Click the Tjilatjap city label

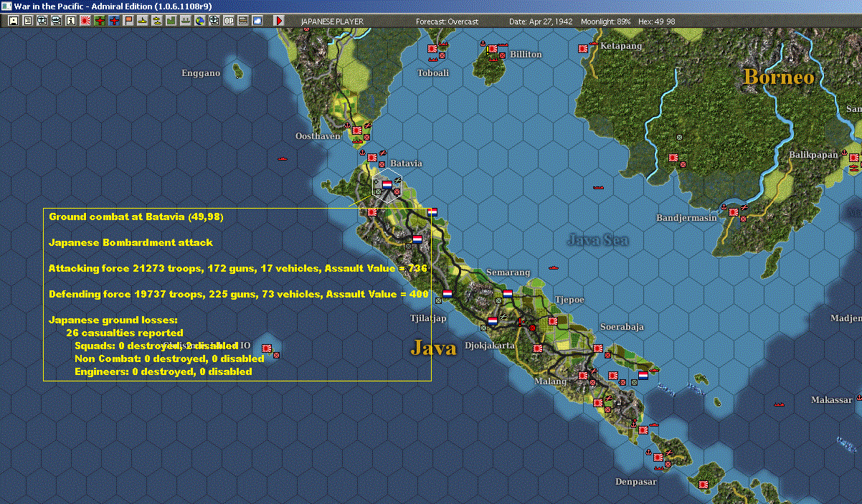[428, 318]
